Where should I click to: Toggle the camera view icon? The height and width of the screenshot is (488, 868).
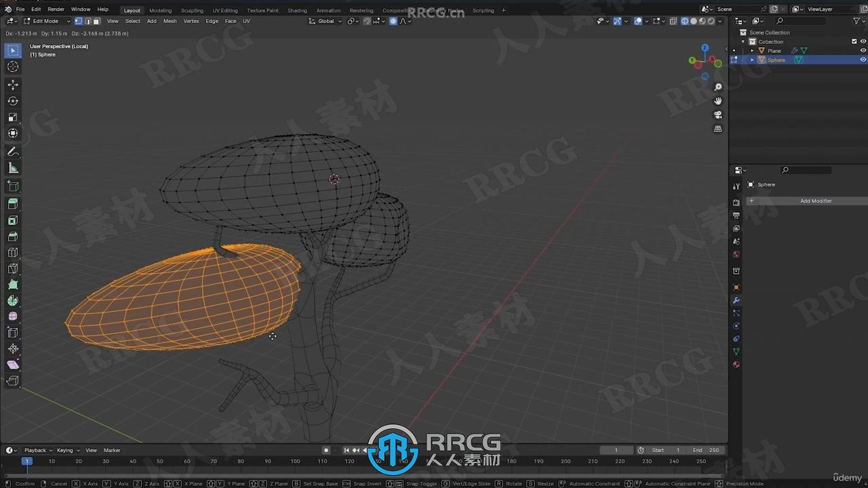(x=718, y=115)
